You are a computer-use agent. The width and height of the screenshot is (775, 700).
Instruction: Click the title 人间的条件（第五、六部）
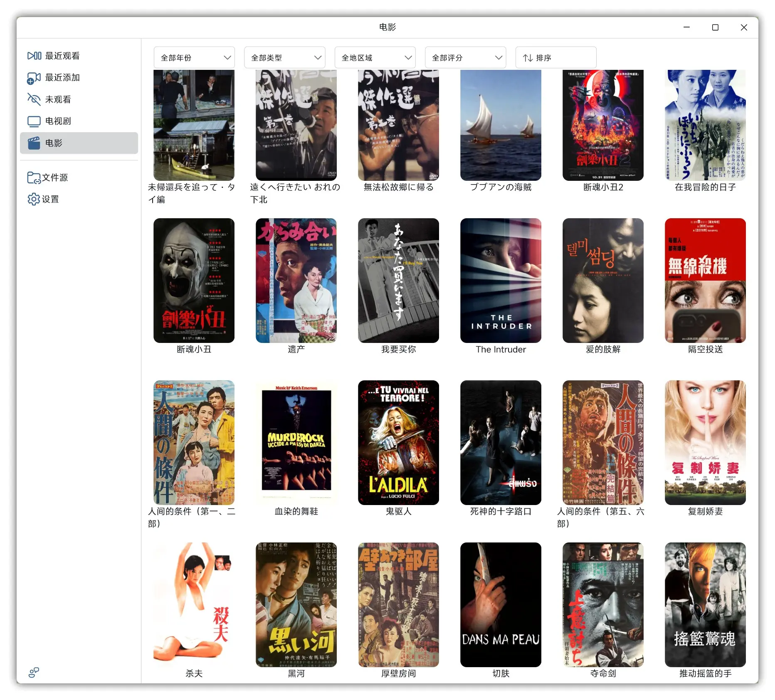pos(601,518)
